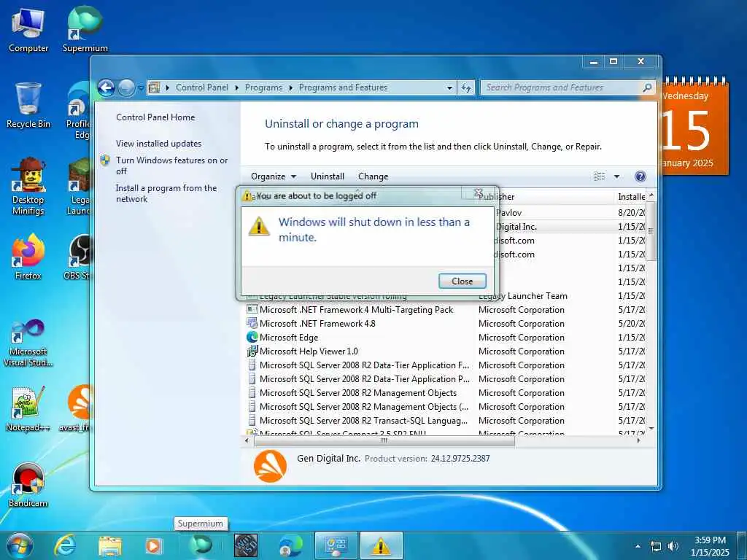Viewport: 747px width, 560px height.
Task: Expand the arrow after Programs breadcrumb
Action: point(290,88)
